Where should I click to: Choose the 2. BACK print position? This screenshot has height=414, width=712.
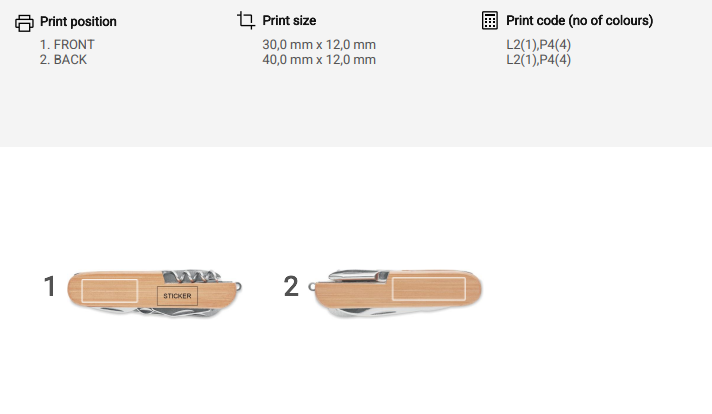click(x=63, y=60)
